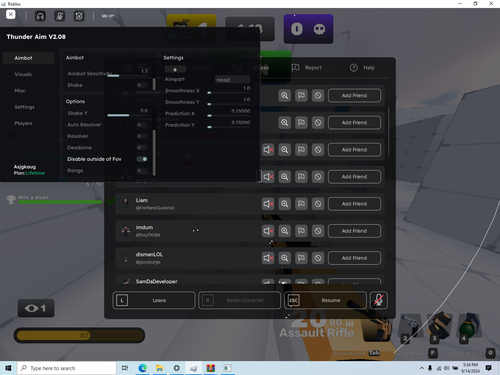Adjust the Smoothness Y slider
This screenshot has width=500, height=375.
coord(229,104)
